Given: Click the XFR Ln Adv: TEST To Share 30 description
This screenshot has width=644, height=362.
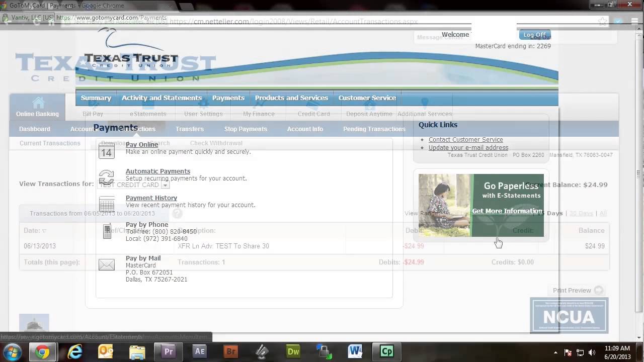Looking at the screenshot, I should [223, 246].
